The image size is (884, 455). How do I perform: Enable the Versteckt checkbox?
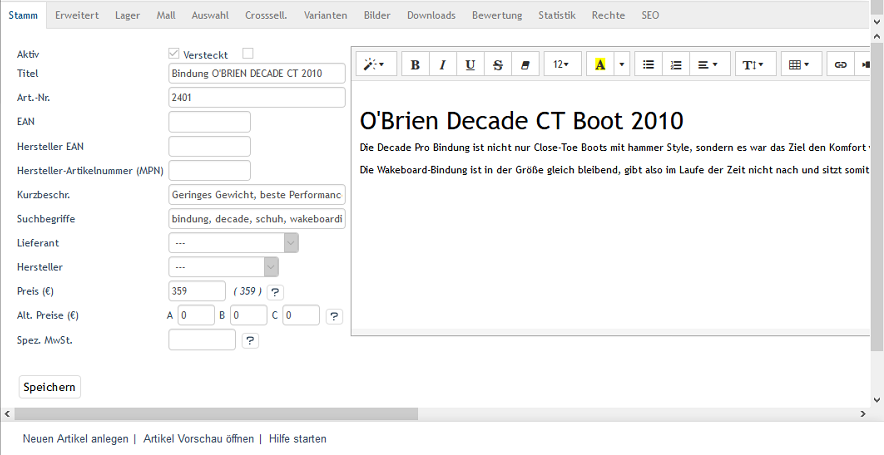[x=248, y=54]
